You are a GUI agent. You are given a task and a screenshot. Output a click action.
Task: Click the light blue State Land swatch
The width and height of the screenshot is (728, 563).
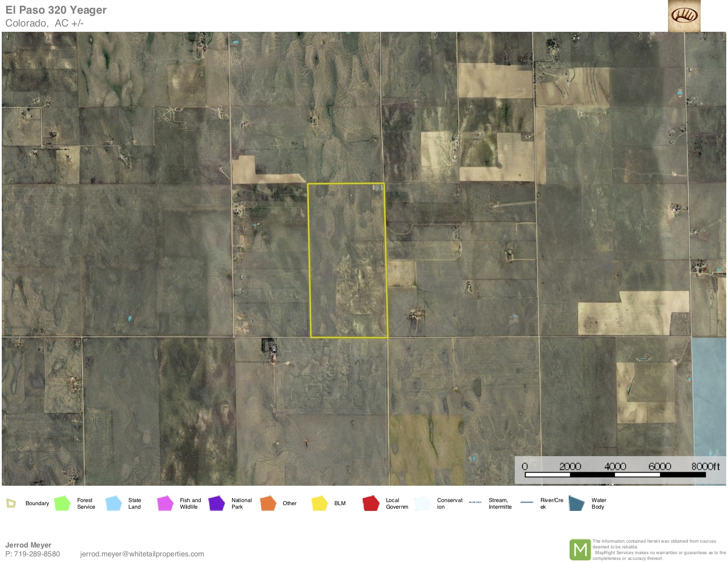pyautogui.click(x=114, y=503)
